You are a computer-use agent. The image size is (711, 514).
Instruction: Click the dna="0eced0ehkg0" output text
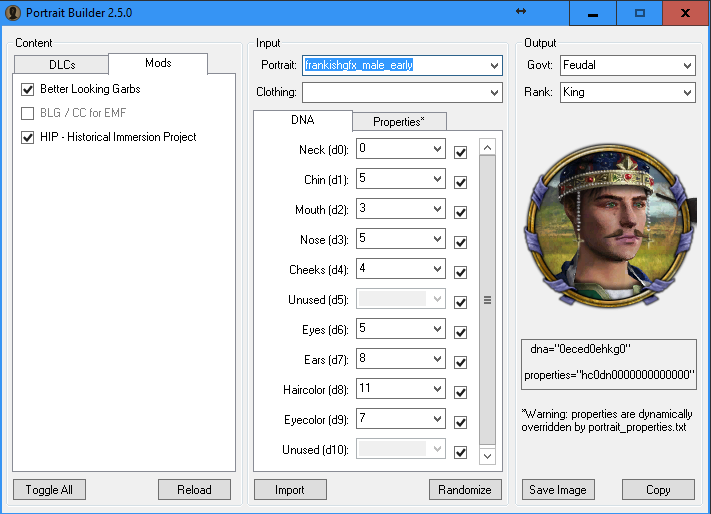coord(580,349)
